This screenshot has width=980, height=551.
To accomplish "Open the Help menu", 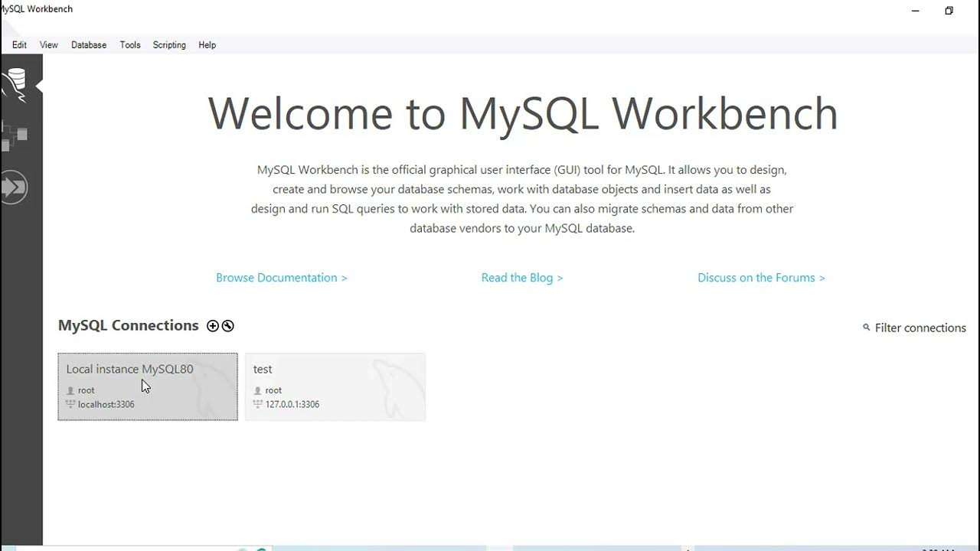I will [x=207, y=45].
